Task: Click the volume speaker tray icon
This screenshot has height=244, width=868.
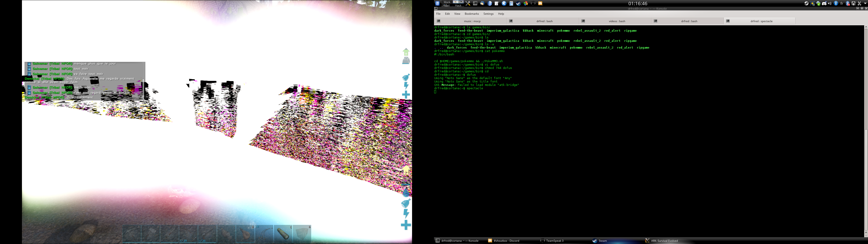Action: (x=830, y=3)
